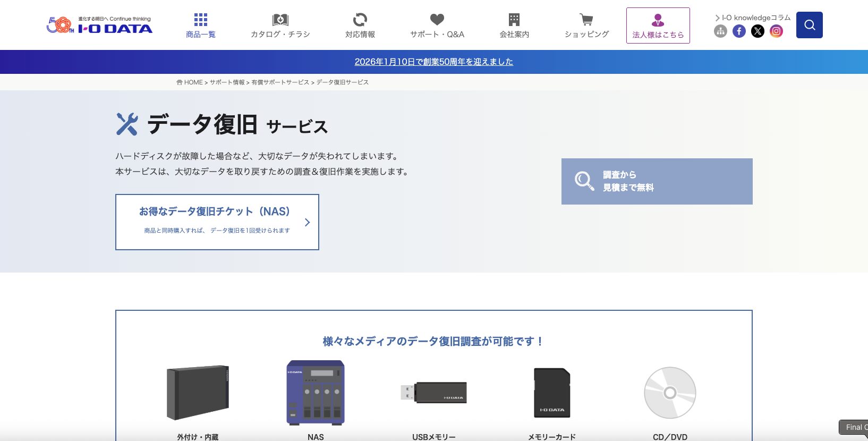Open 対応情報 menu label
Screen dimensions: 868x441
(360, 35)
